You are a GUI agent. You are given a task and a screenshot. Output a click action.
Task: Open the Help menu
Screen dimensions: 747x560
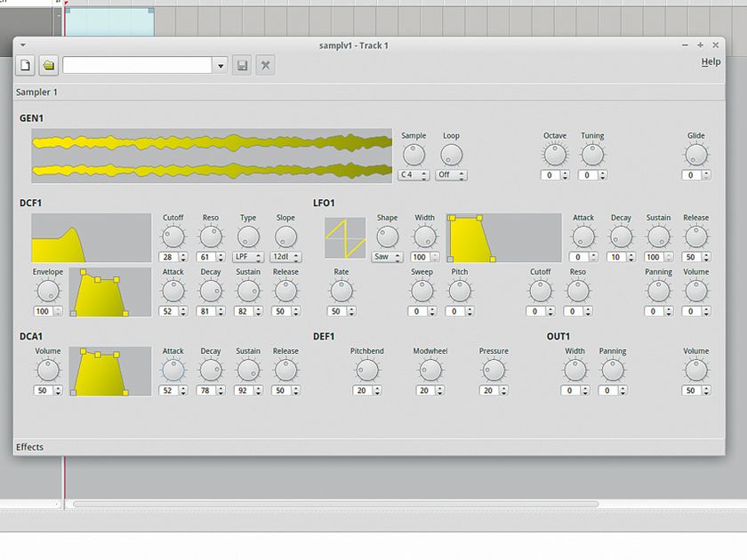(x=711, y=61)
